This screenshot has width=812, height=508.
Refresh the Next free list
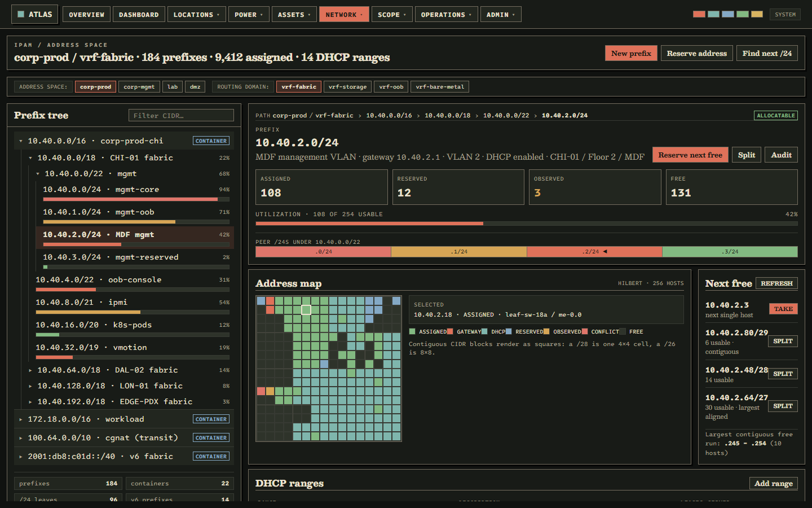pyautogui.click(x=776, y=283)
